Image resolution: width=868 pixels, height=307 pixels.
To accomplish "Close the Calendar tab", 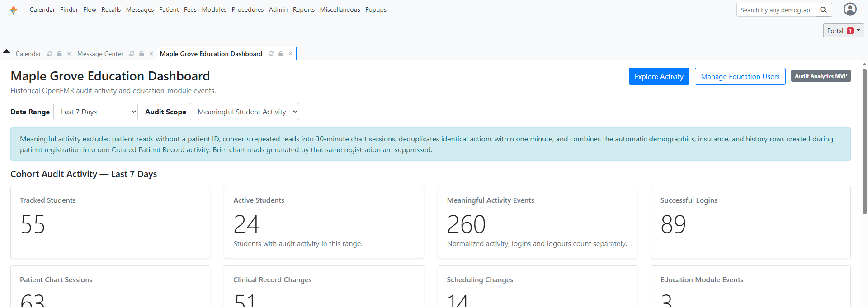I will click(69, 54).
